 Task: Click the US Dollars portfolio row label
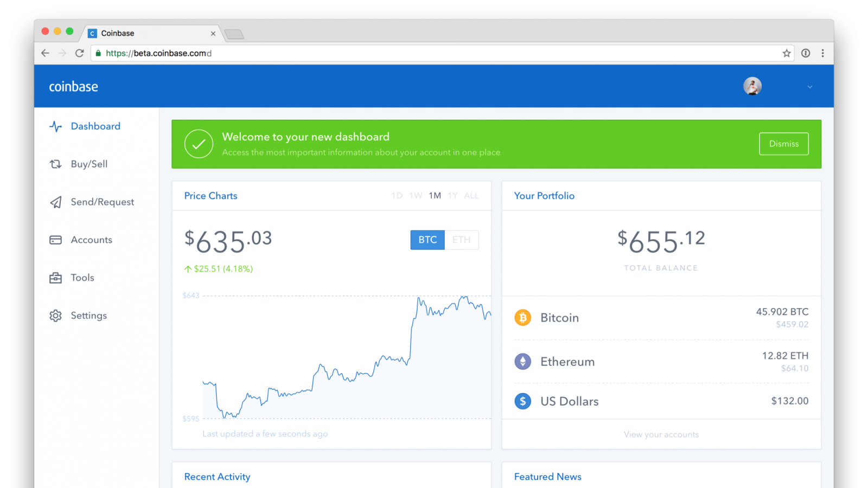point(570,401)
